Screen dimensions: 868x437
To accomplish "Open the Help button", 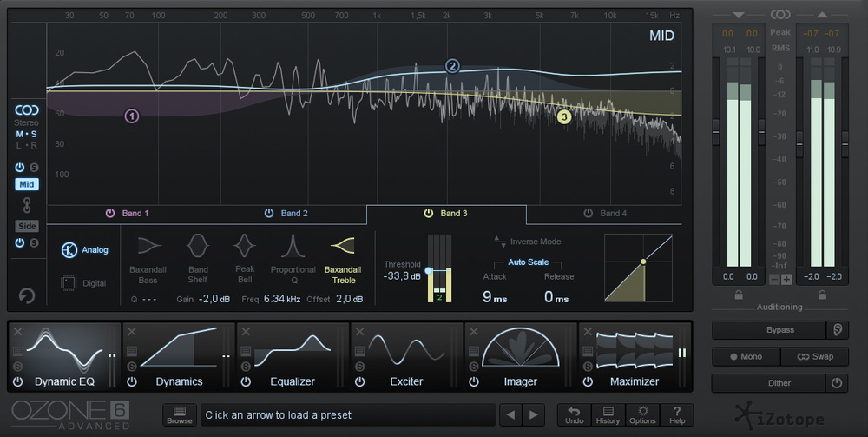I will pos(677,414).
